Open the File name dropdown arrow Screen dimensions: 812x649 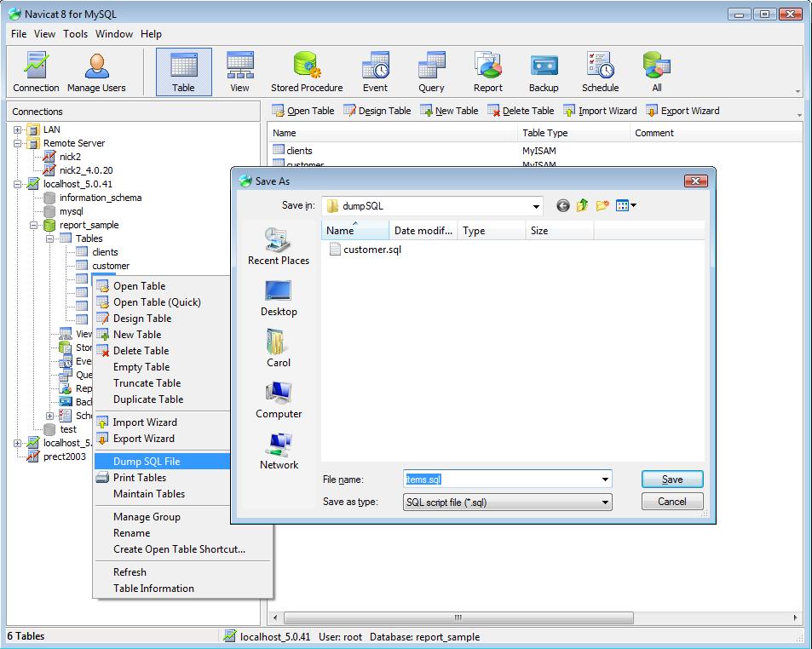[x=605, y=480]
